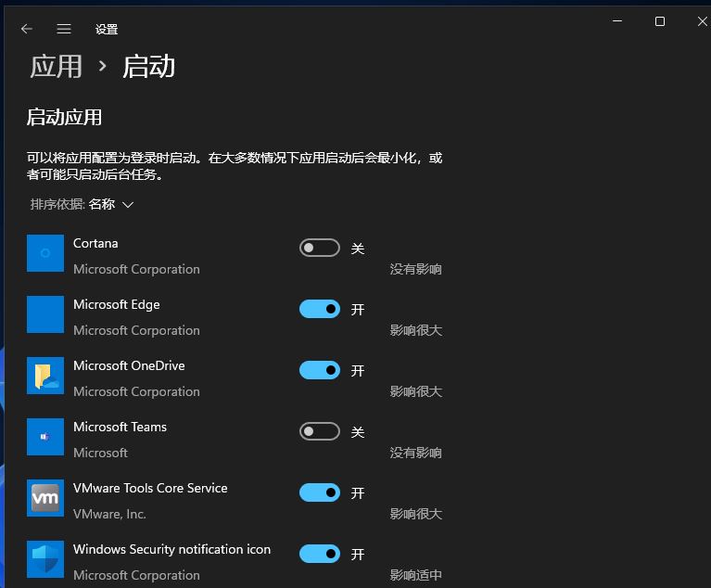This screenshot has height=588, width=711.
Task: Switch off Windows Security notification toggle
Action: 320,555
